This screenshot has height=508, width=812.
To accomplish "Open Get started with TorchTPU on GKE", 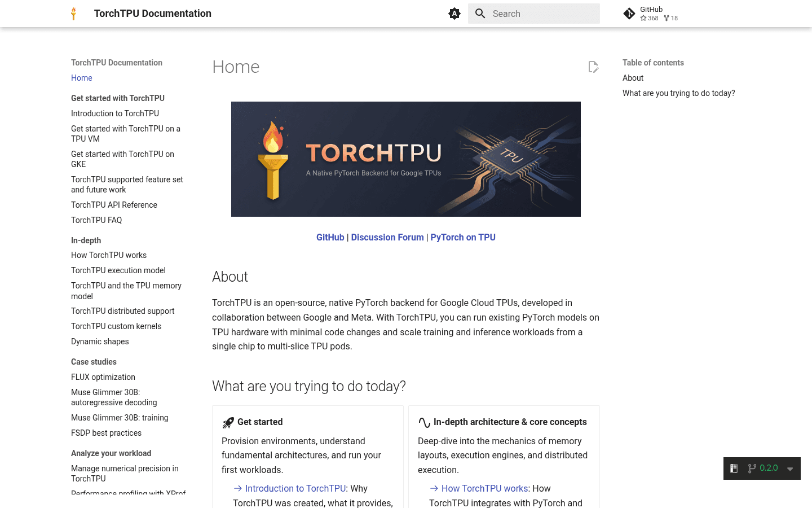I will [x=122, y=159].
